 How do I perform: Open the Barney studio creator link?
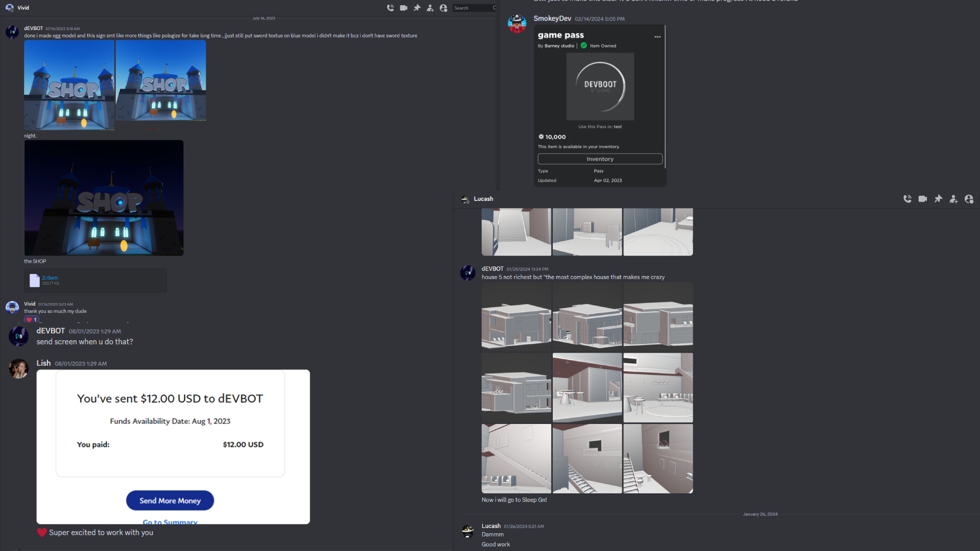pos(559,46)
